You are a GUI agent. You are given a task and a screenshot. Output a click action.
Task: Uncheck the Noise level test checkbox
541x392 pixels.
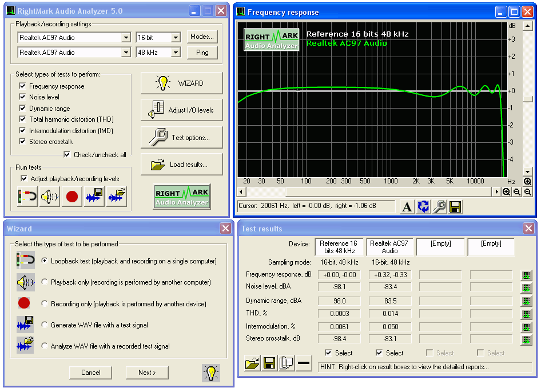click(23, 97)
